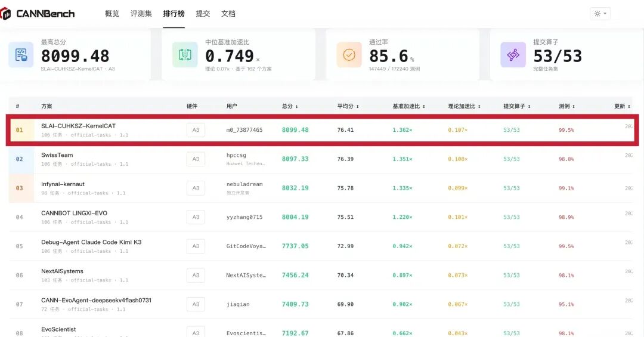
Task: Click total score 8032.19
Action: tap(295, 188)
